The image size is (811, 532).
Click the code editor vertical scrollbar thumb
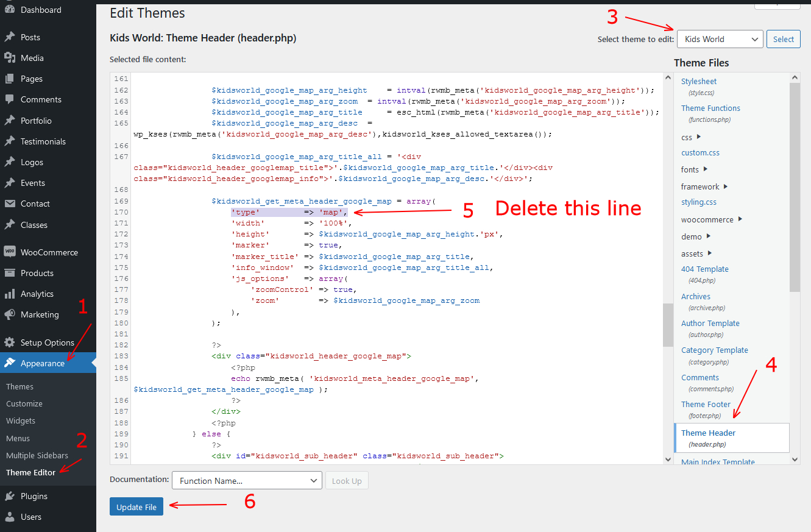pos(668,325)
